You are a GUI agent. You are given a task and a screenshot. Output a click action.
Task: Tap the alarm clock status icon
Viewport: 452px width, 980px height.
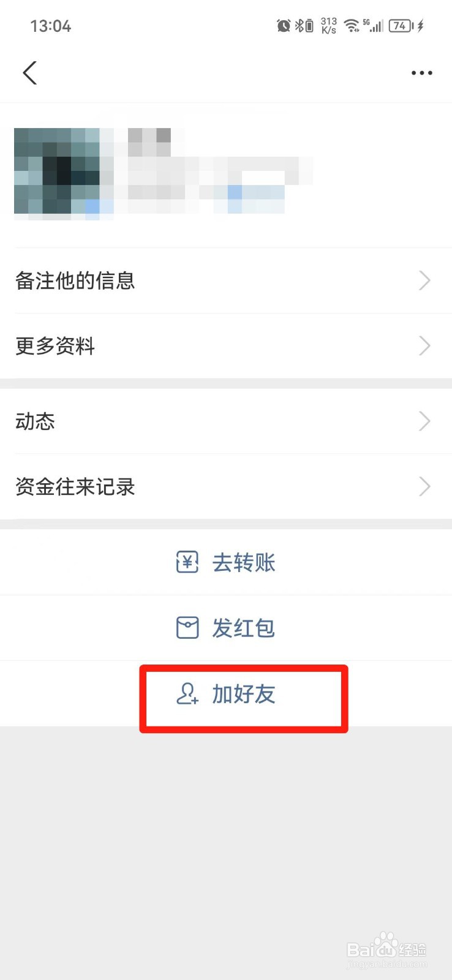284,26
